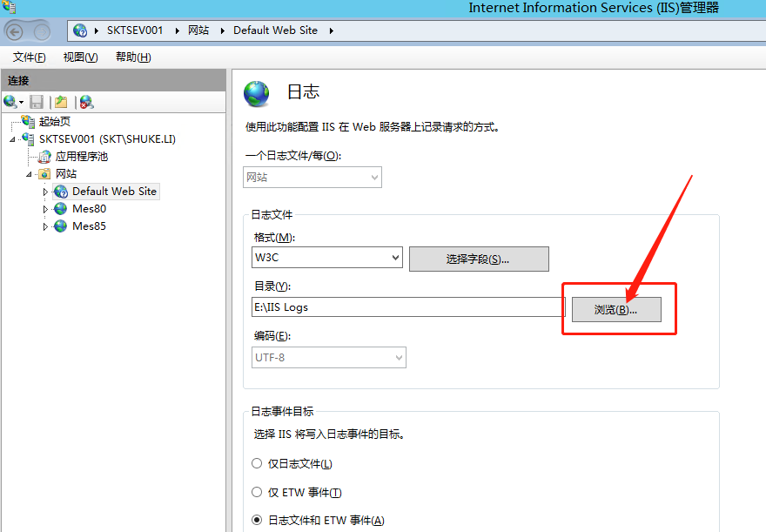Click the Back navigation arrow button
The width and height of the screenshot is (766, 532).
pos(15,30)
